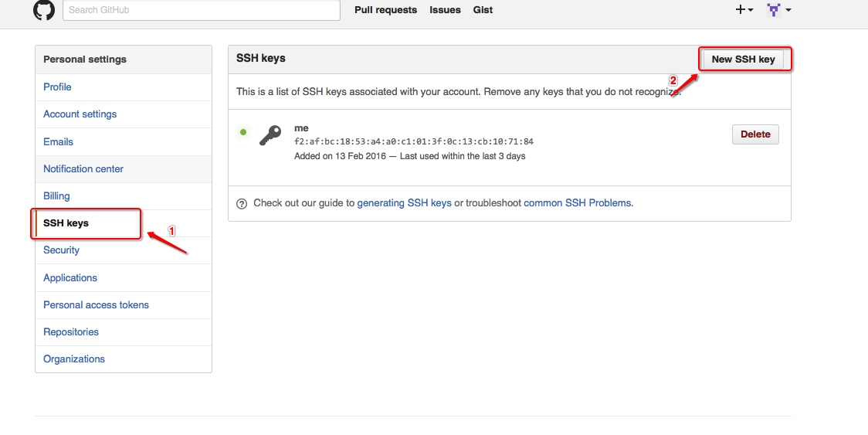Click the help question mark icon

coord(242,203)
